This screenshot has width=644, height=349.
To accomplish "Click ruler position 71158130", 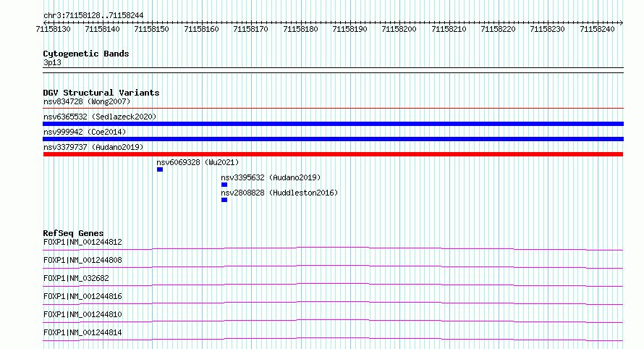I will (53, 29).
